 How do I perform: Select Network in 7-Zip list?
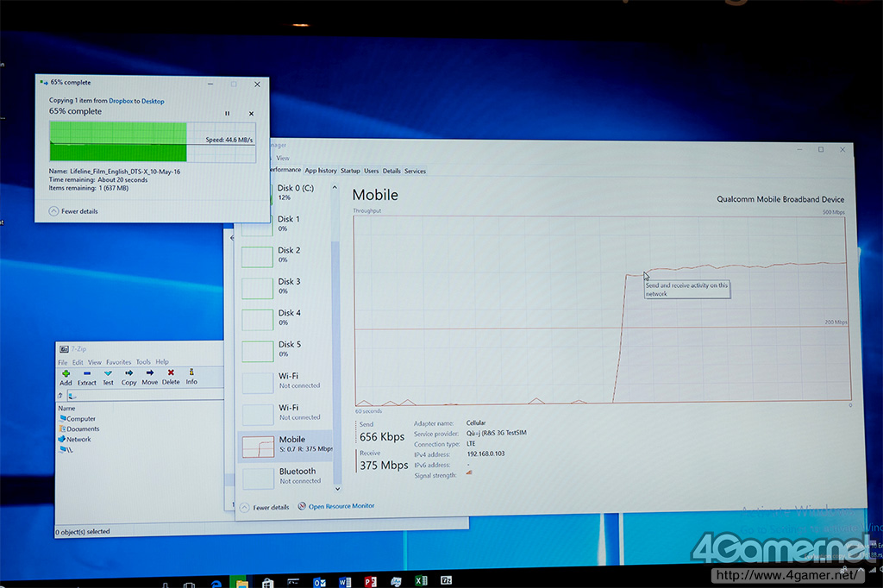point(74,440)
